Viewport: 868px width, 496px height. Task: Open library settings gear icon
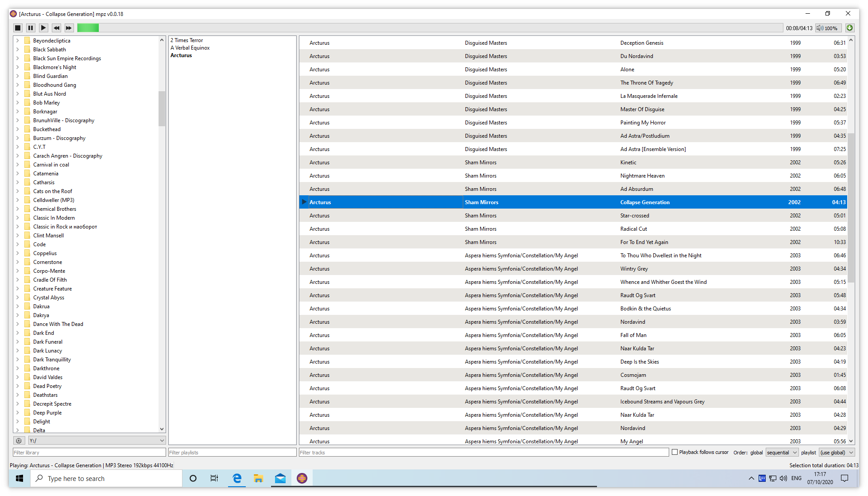pyautogui.click(x=19, y=441)
